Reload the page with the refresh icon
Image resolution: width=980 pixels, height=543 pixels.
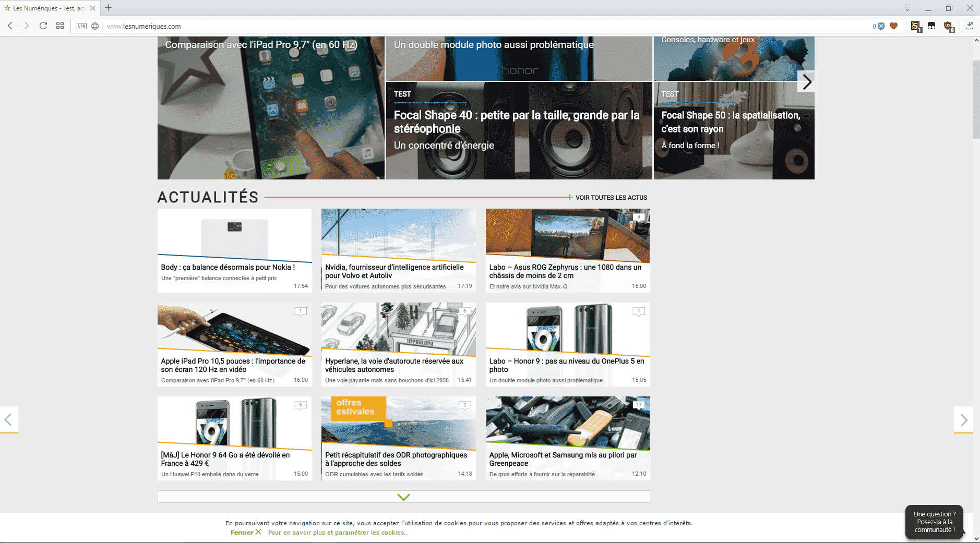point(43,26)
